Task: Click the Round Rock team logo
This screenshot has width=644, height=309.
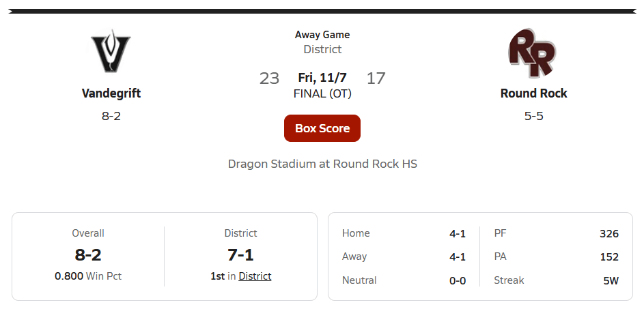Action: (x=533, y=54)
